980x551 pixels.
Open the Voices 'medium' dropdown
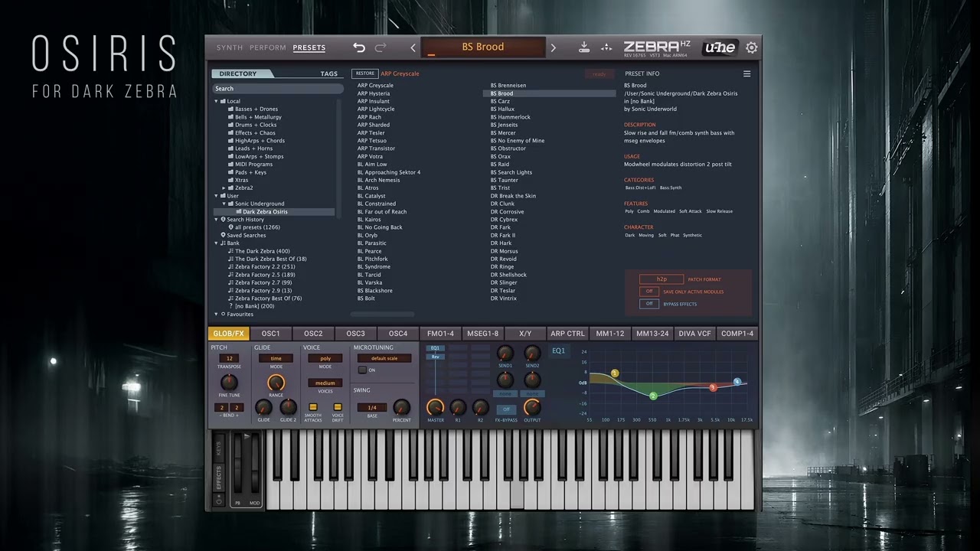coord(325,383)
